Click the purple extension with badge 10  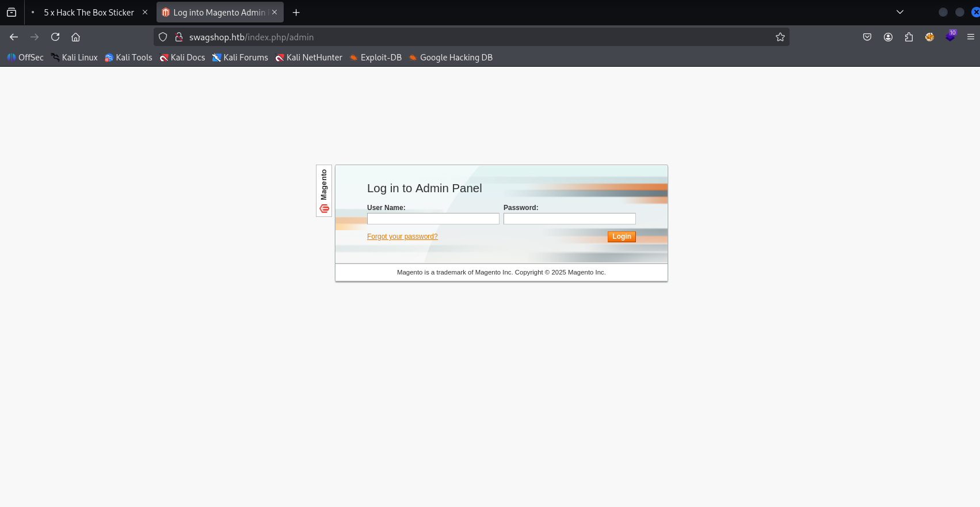(x=950, y=36)
